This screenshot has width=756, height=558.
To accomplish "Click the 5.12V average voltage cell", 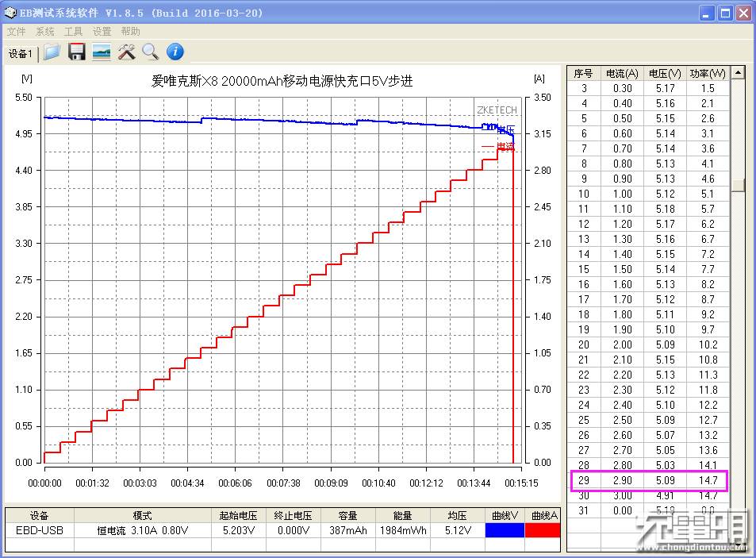I will pyautogui.click(x=458, y=530).
